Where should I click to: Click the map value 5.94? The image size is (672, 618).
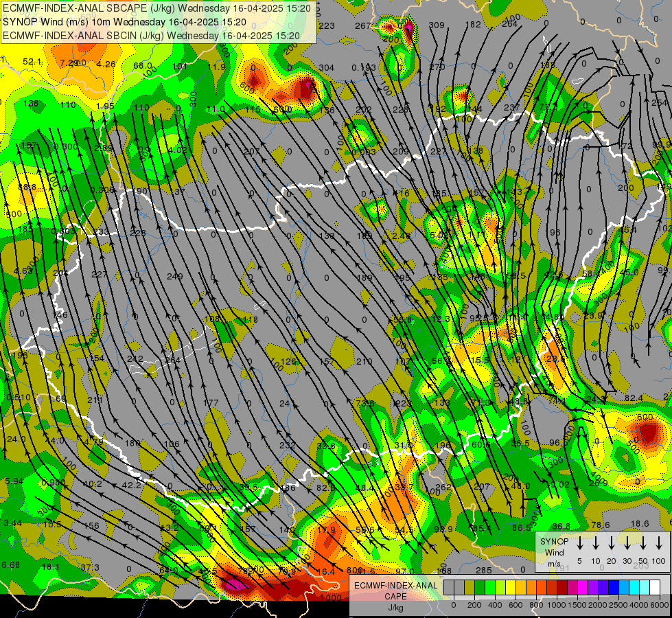(14, 481)
